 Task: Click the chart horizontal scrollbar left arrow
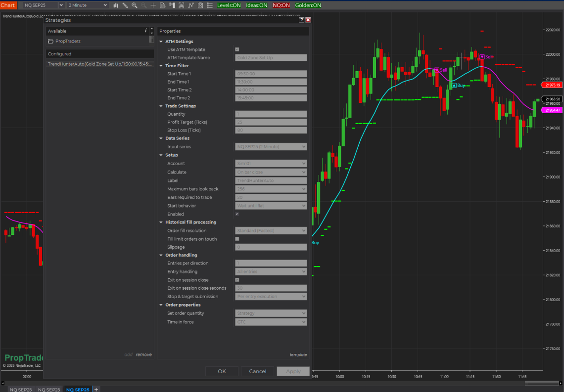click(3, 384)
